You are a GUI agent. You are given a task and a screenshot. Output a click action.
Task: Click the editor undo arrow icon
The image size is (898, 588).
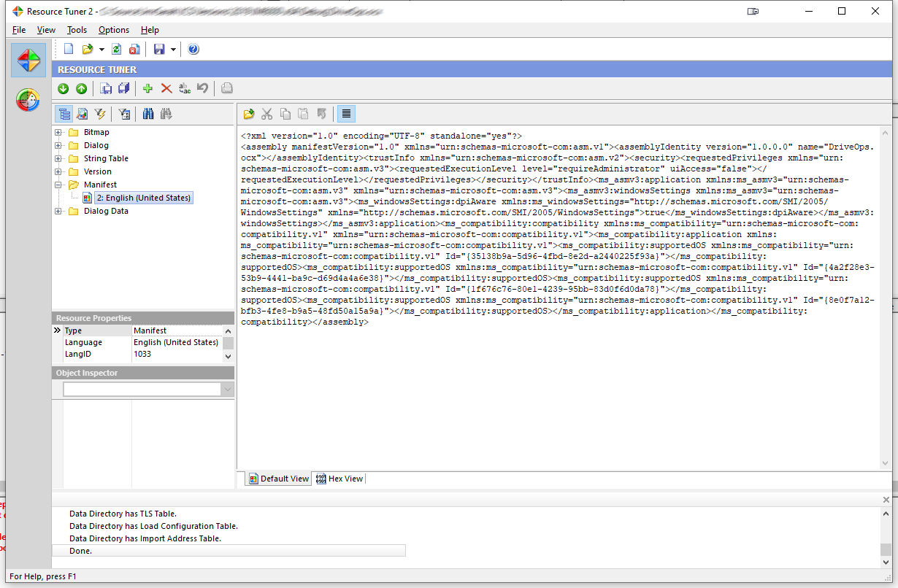point(321,114)
